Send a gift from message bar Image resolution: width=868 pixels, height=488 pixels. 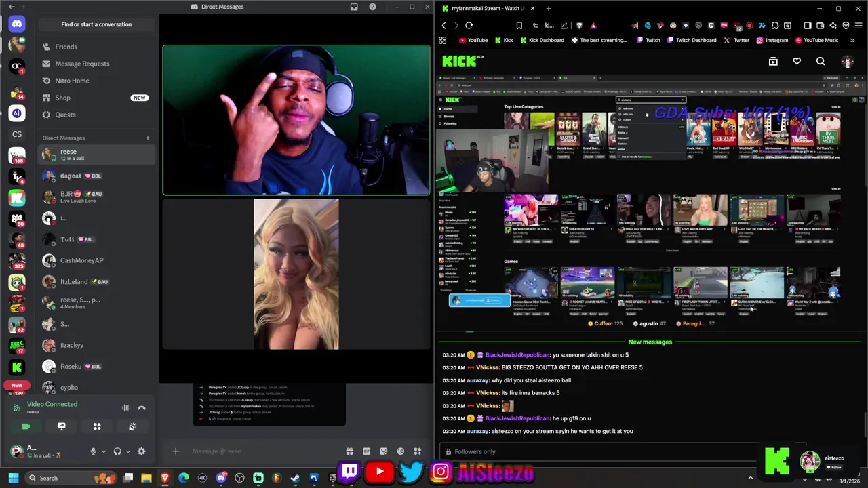click(x=349, y=451)
